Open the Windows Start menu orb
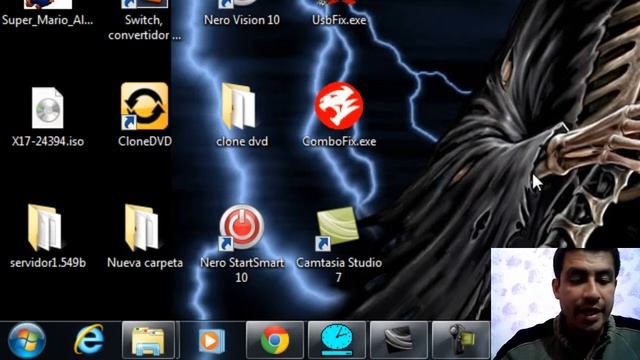The image size is (640, 360). pyautogui.click(x=27, y=340)
